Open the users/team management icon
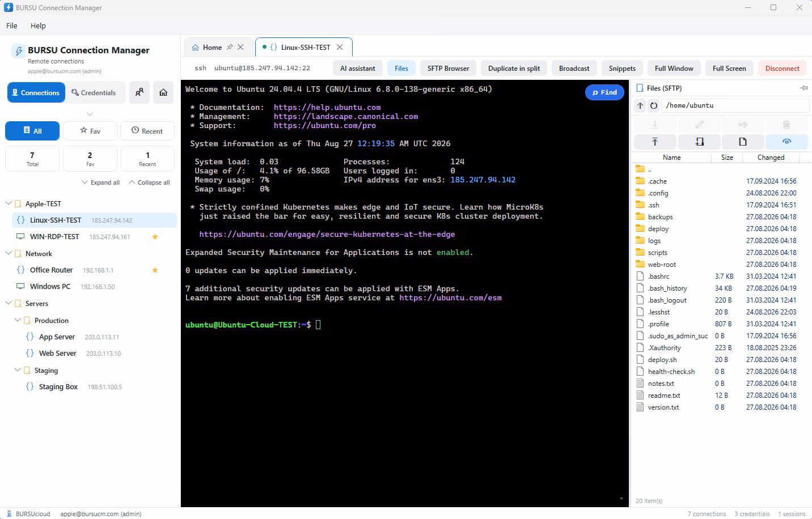The width and height of the screenshot is (812, 519). (139, 92)
